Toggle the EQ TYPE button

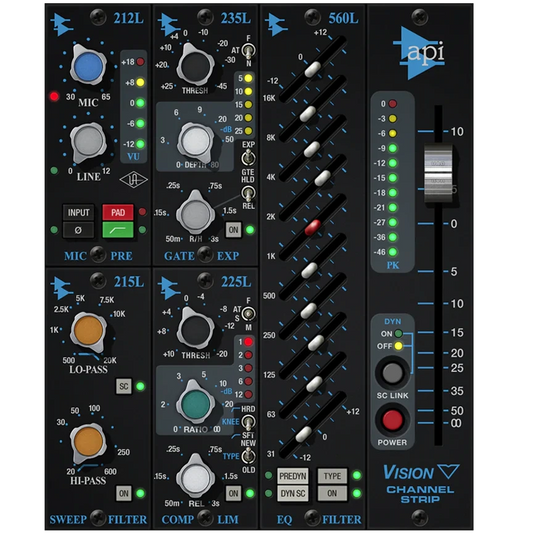332,476
